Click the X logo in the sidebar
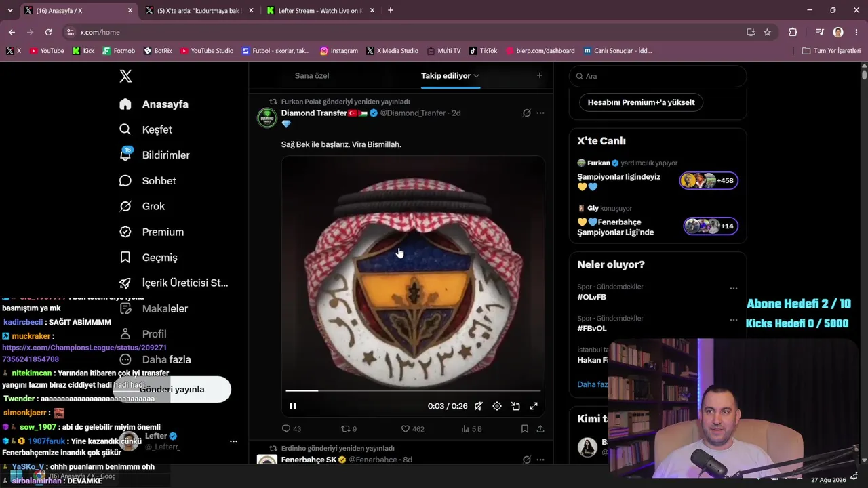This screenshot has width=868, height=488. pyautogui.click(x=125, y=76)
